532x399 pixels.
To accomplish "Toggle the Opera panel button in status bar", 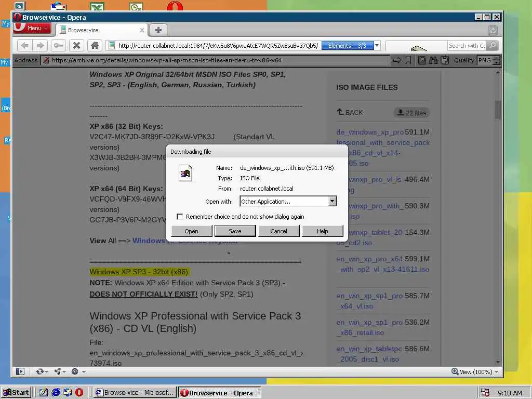I will click(20, 371).
